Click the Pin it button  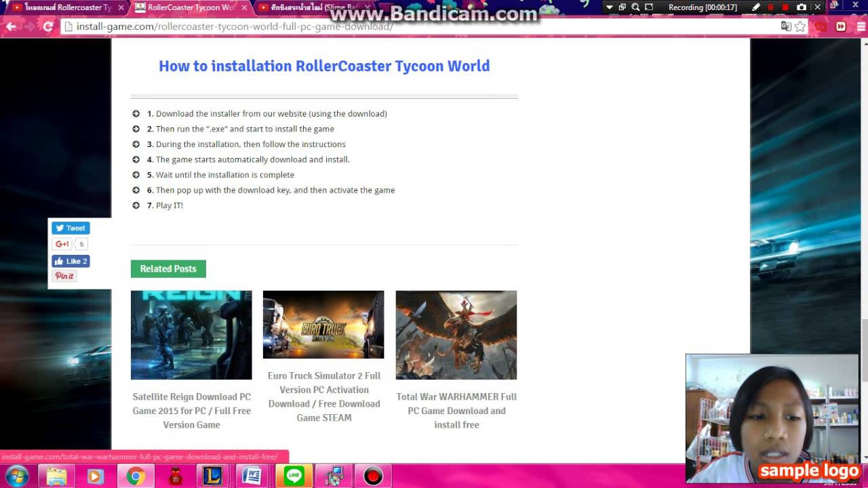(64, 276)
